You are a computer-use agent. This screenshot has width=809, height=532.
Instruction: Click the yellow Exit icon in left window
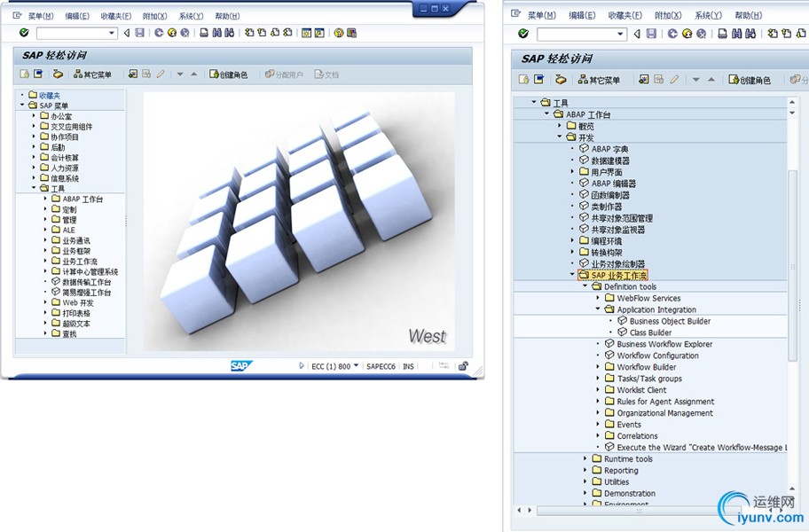pyautogui.click(x=172, y=33)
